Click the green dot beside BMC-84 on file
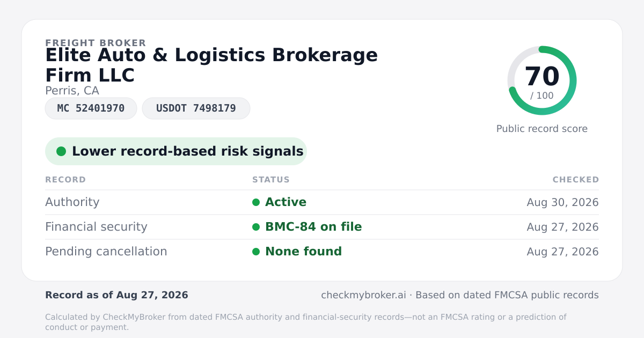 [x=256, y=227]
